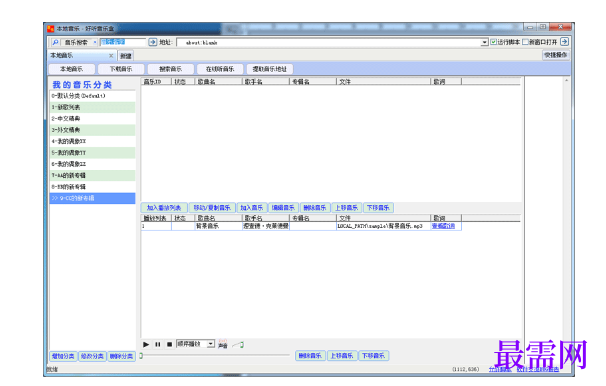Click the 增加分类 add category button
The height and width of the screenshot is (386, 606).
point(63,356)
